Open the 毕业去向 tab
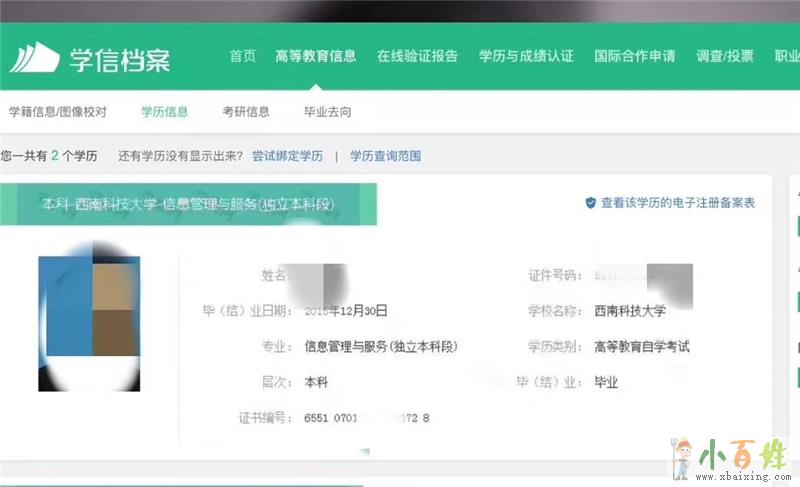 tap(327, 112)
